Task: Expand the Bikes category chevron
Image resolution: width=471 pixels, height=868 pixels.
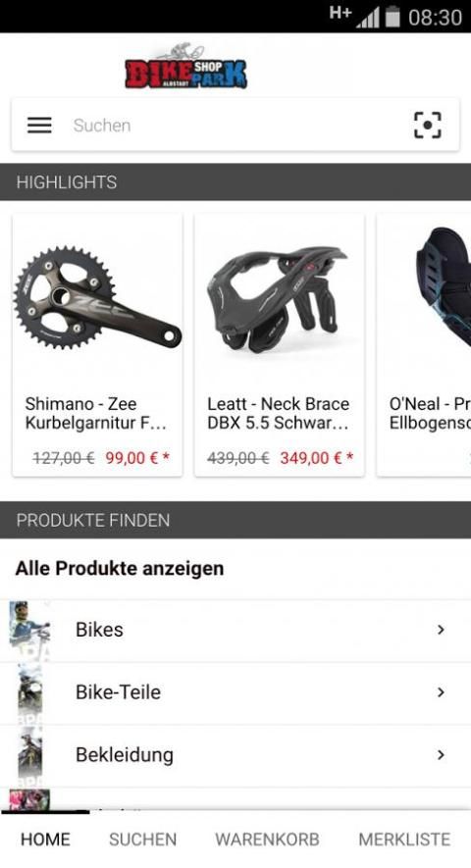Action: [x=441, y=630]
